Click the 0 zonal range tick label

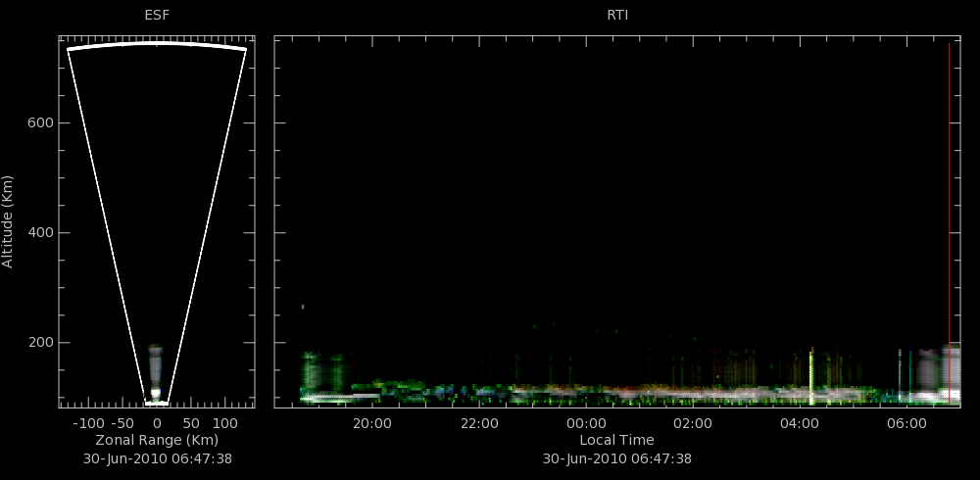157,424
